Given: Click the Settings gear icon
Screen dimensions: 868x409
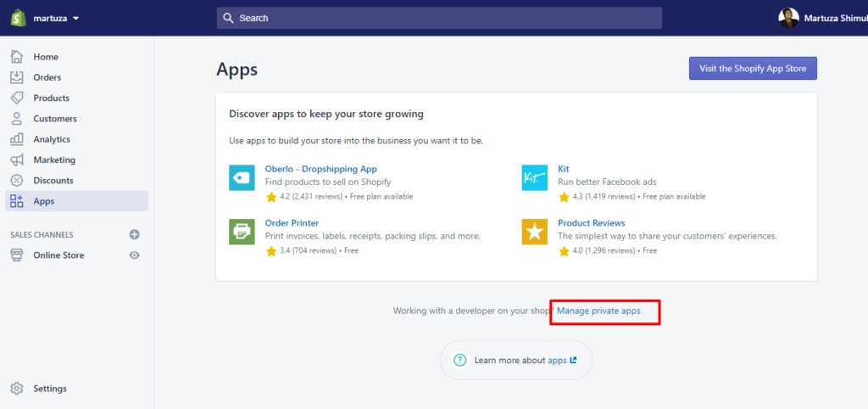Looking at the screenshot, I should pyautogui.click(x=17, y=389).
